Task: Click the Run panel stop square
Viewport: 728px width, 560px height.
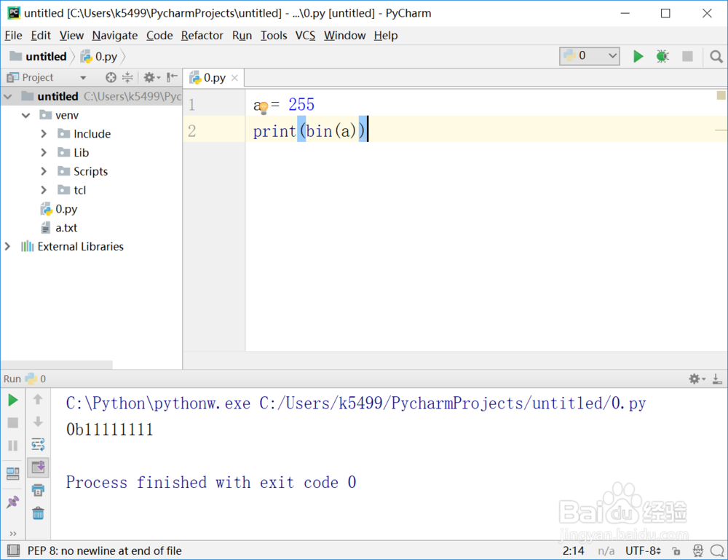Action: click(x=13, y=422)
